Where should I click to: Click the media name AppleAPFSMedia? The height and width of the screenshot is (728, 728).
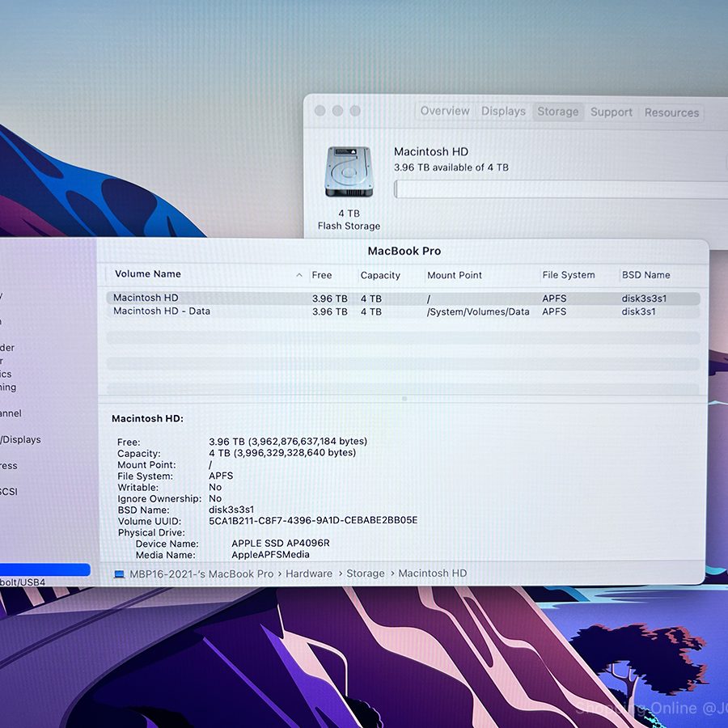click(x=270, y=555)
